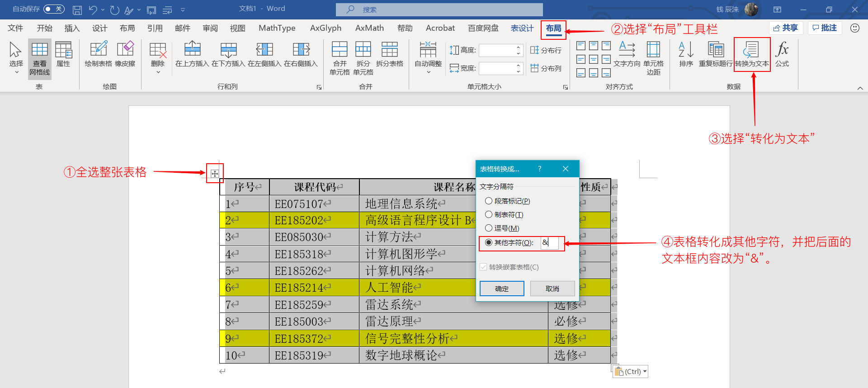Click the dialog help question mark
Screen dimensions: 868x388
[x=539, y=169]
